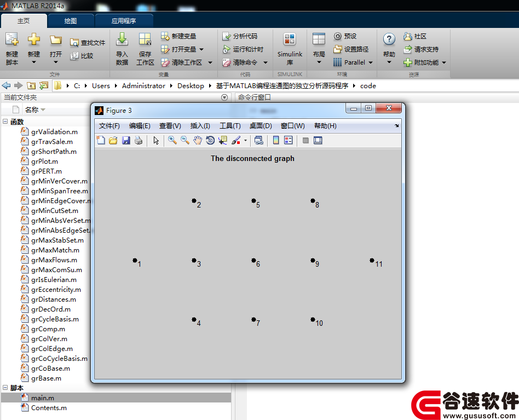Click Insert Colorbar icon
This screenshot has height=420, width=519.
pos(276,140)
